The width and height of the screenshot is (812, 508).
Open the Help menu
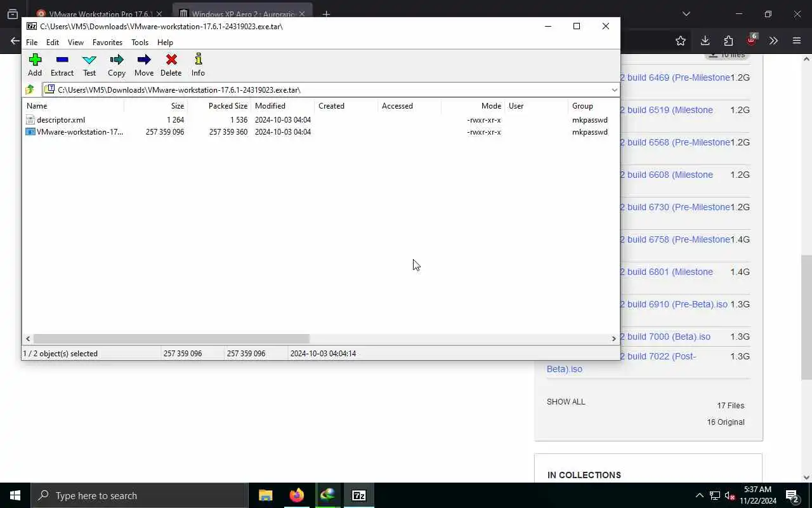(x=165, y=43)
